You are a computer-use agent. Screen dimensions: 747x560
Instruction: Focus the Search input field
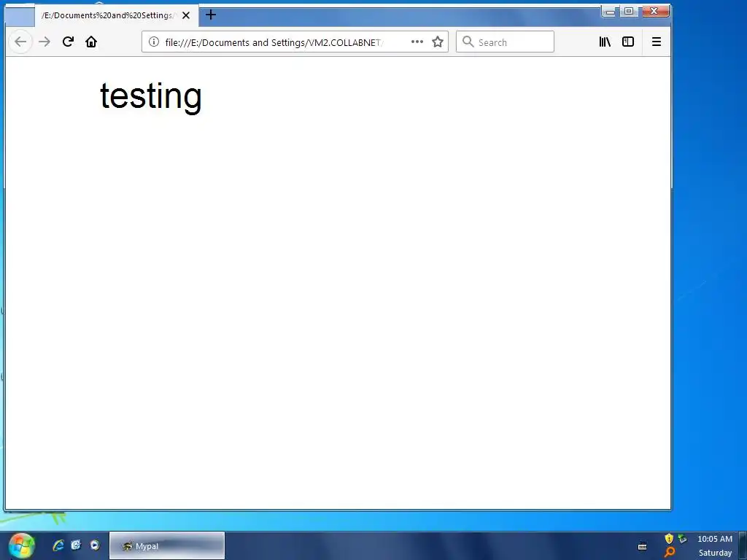point(505,42)
